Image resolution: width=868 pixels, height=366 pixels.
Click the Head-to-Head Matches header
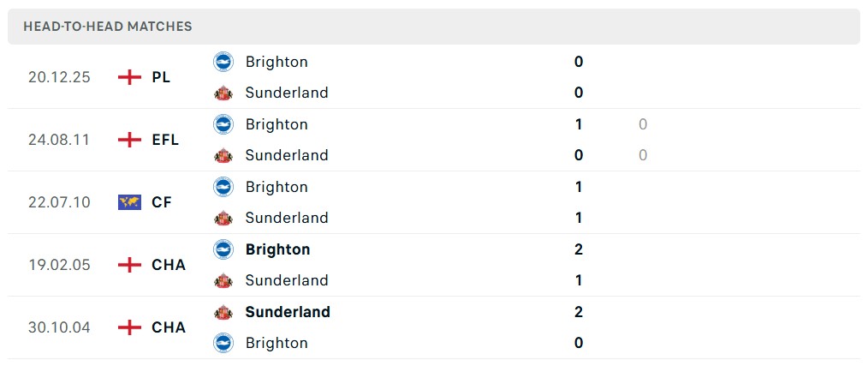coord(108,27)
